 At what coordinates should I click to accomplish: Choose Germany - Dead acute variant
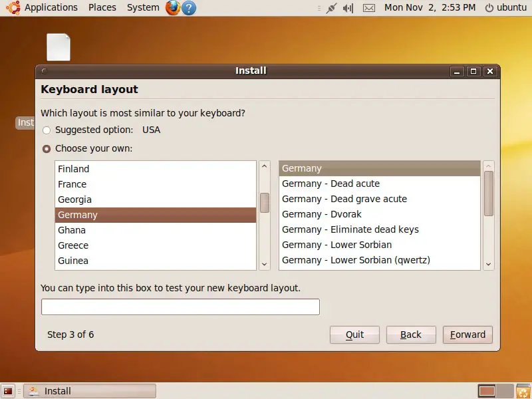click(x=379, y=184)
